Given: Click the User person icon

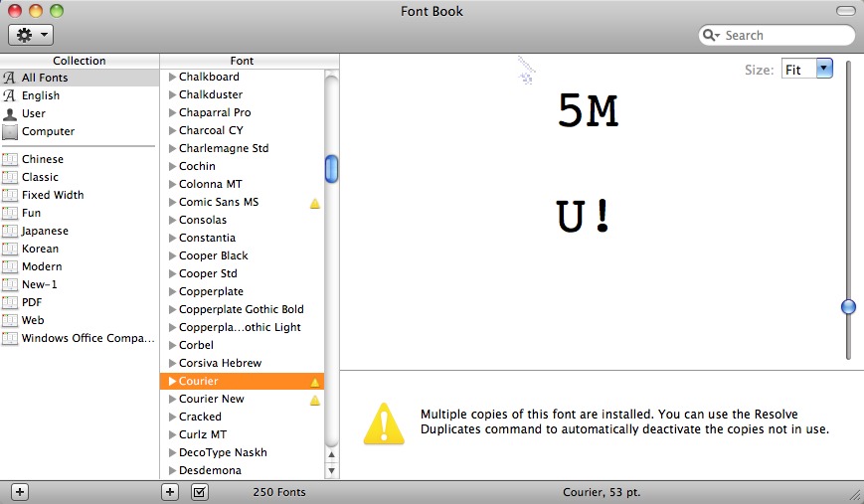Looking at the screenshot, I should pos(10,114).
